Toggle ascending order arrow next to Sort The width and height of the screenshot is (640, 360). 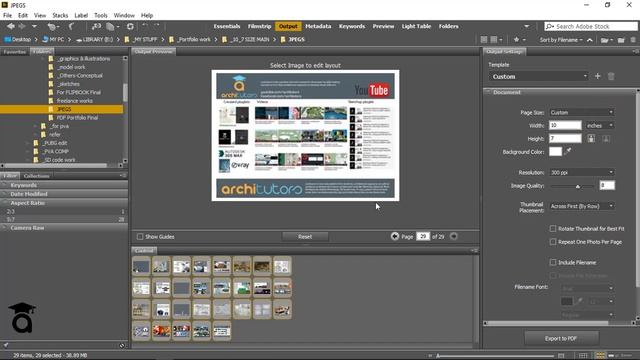coord(590,40)
